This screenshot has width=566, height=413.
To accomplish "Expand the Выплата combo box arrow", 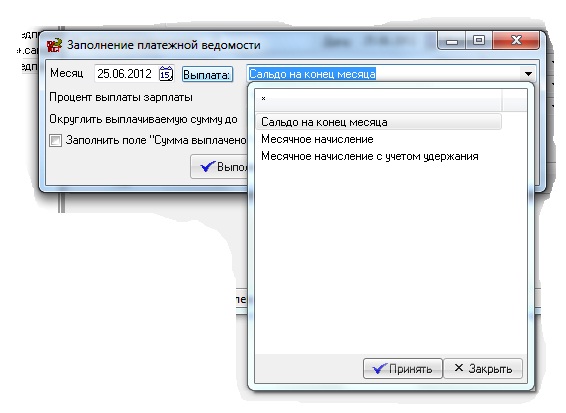I will coord(528,74).
